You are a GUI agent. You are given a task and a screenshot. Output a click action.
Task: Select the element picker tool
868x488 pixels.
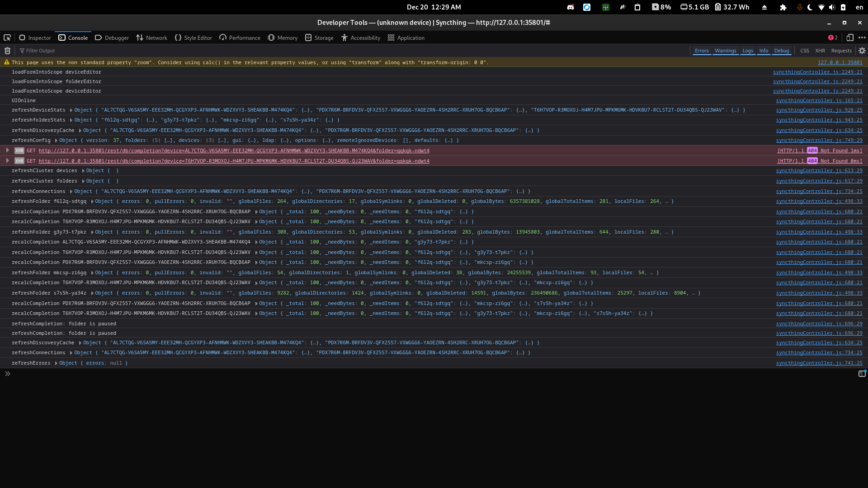point(7,38)
